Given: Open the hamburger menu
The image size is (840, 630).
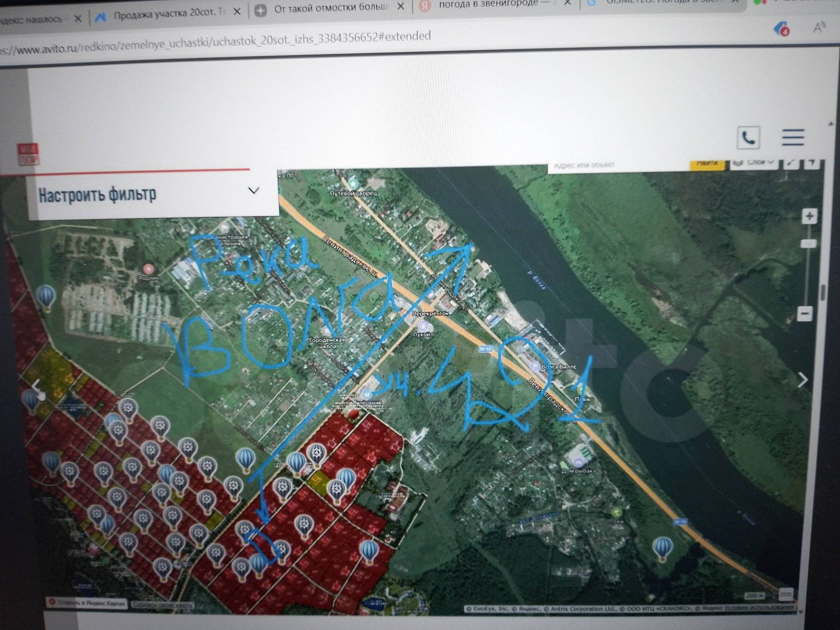Looking at the screenshot, I should coord(793,137).
